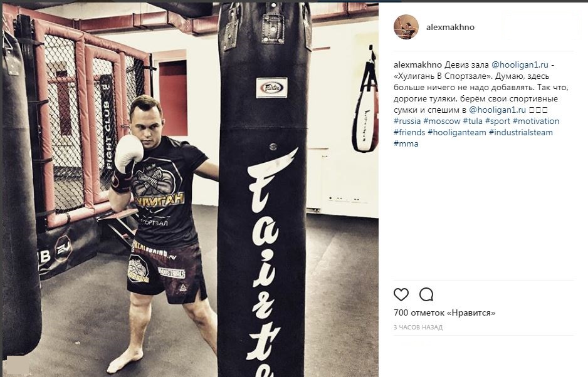Open the #moscow hashtag
Image resolution: width=588 pixels, height=377 pixels.
(x=442, y=121)
